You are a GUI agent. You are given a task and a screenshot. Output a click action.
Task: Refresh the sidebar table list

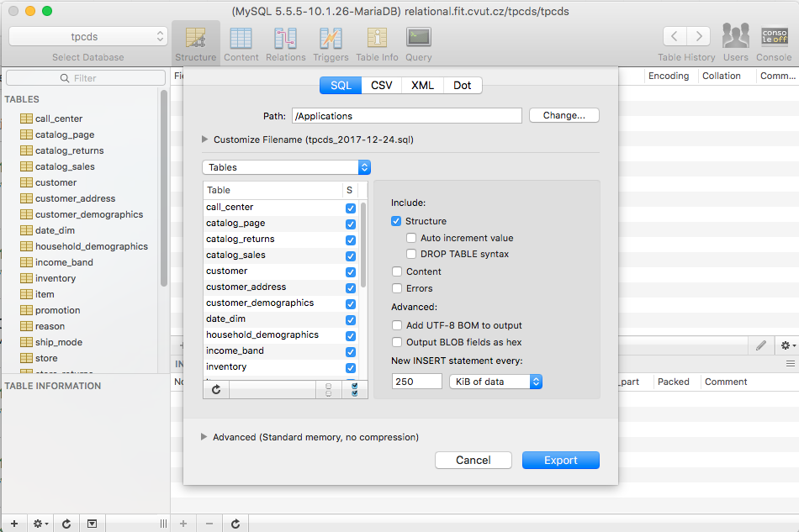[66, 524]
